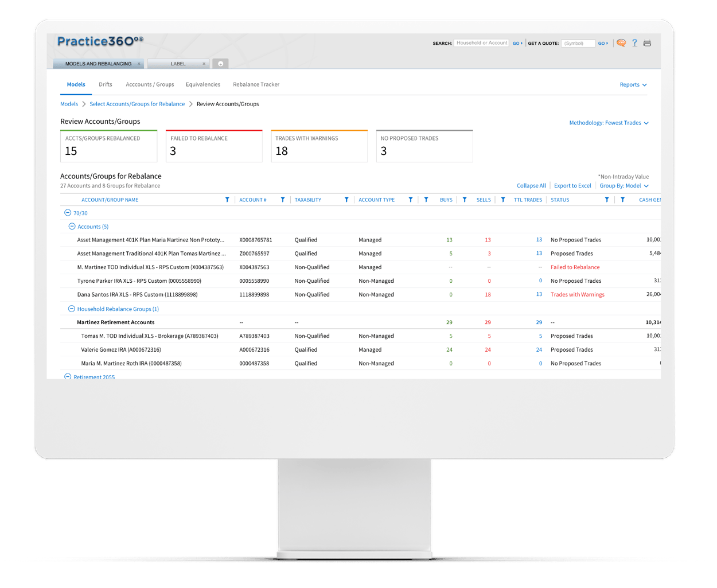Click the print icon in header
This screenshot has height=588, width=717.
point(647,43)
